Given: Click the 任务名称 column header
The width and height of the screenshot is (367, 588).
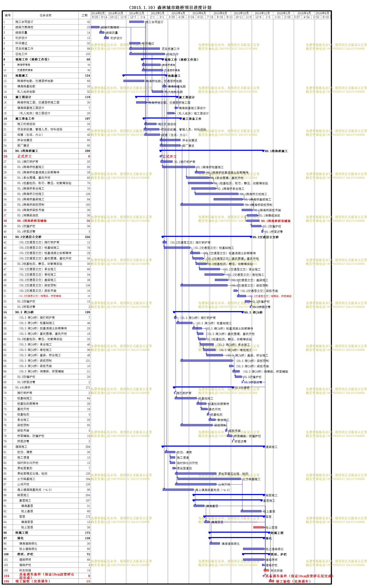Looking at the screenshot, I should 46,15.
